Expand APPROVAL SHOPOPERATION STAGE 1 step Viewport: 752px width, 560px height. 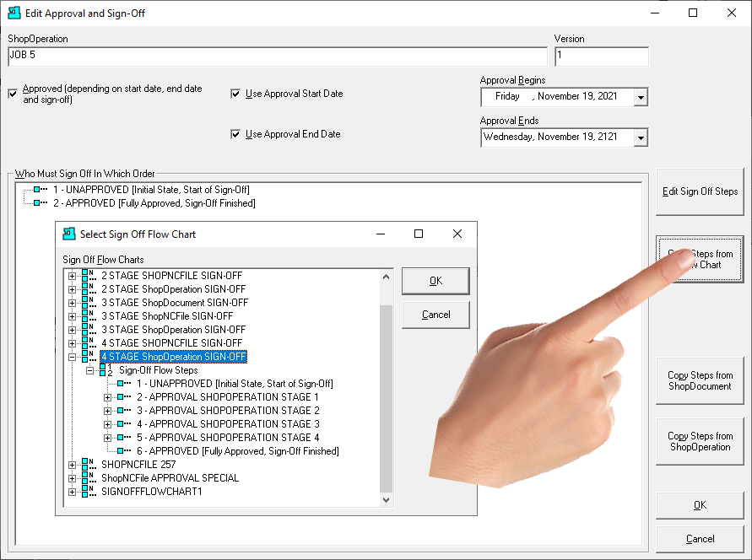(x=107, y=397)
